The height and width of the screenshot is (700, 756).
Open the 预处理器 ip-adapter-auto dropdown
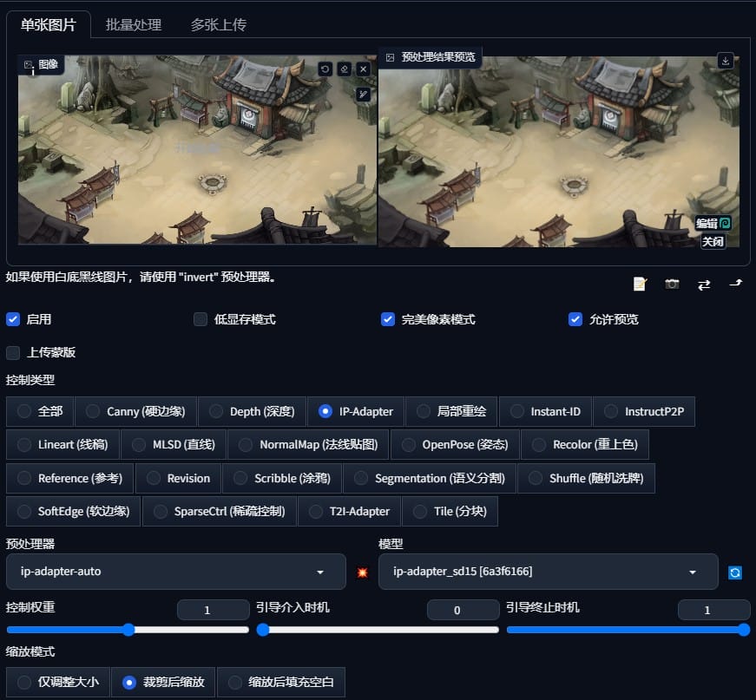click(176, 572)
